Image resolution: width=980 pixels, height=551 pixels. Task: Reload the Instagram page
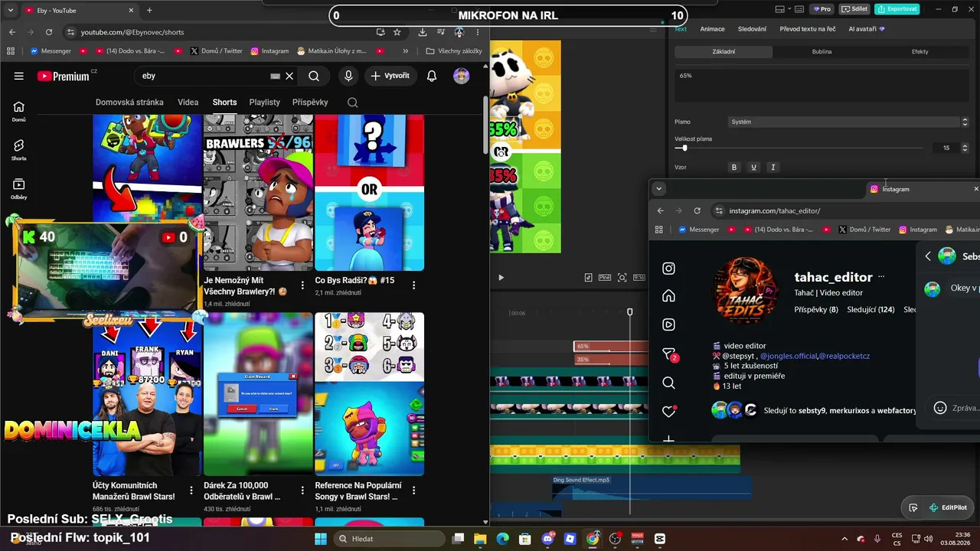[697, 210]
